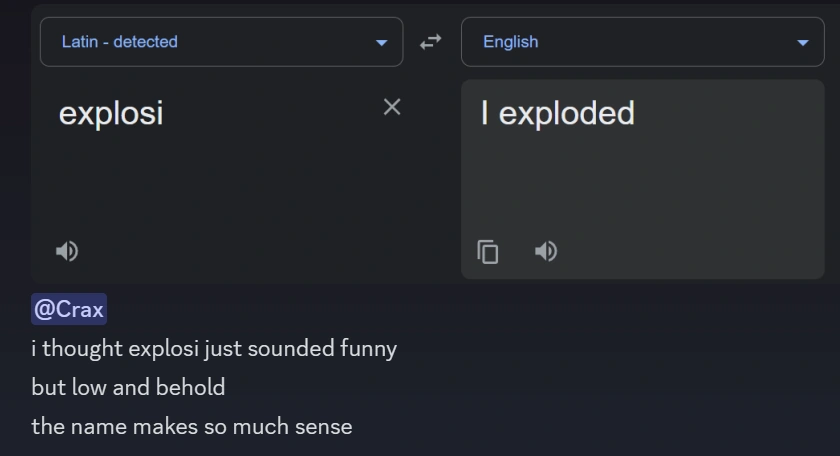840x456 pixels.
Task: Open the @Crax mention
Action: point(69,309)
